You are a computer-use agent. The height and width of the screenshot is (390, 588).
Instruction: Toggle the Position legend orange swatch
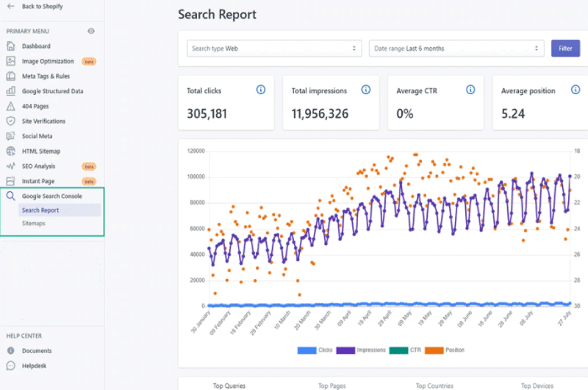pos(434,350)
